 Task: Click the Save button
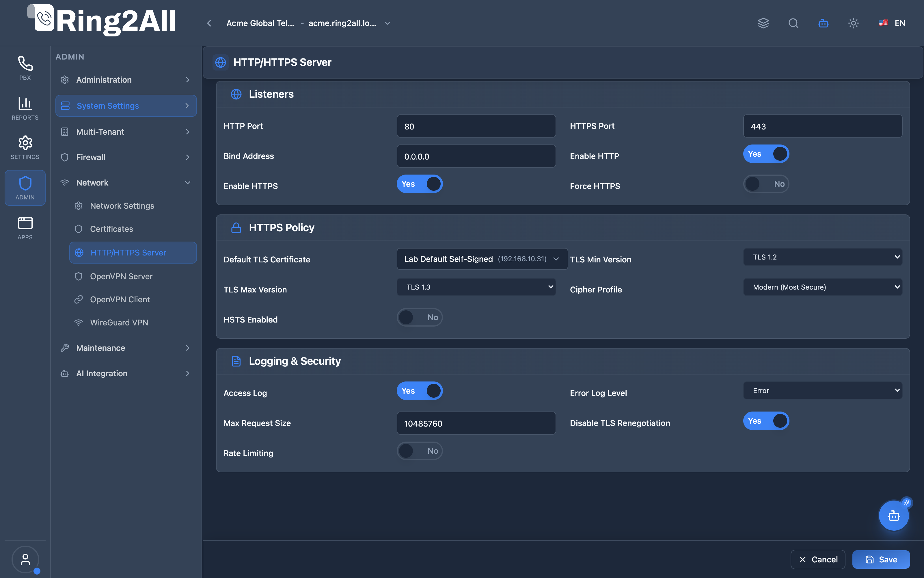[x=881, y=559]
